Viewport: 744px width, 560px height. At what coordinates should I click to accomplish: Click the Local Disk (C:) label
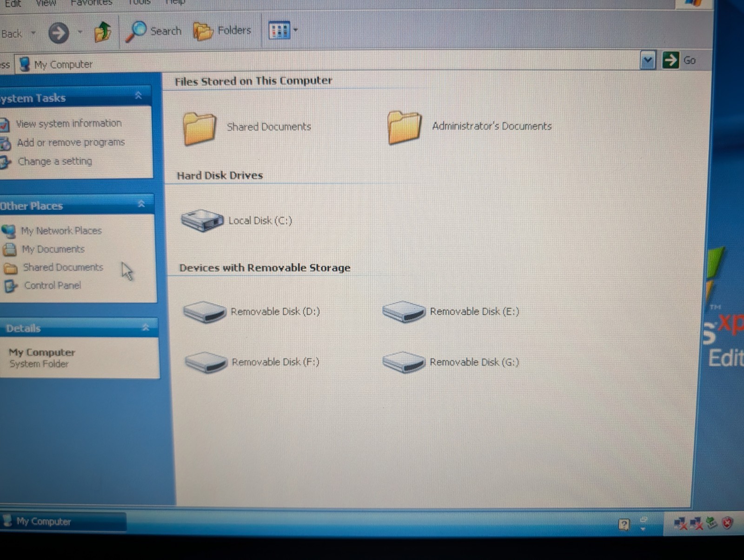pyautogui.click(x=260, y=220)
